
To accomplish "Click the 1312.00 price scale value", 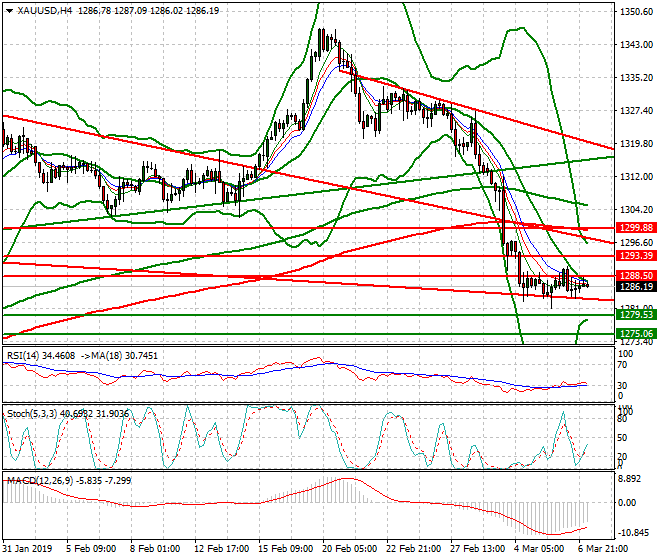I will point(636,177).
